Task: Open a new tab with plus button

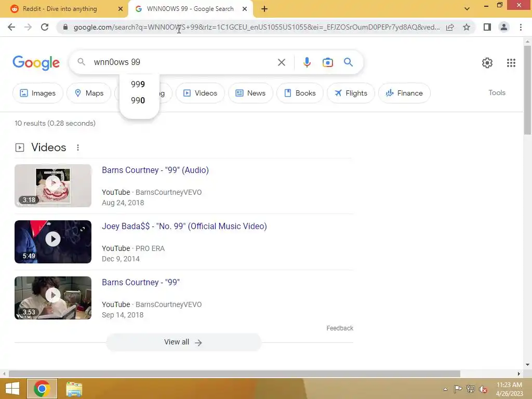Action: tap(264, 9)
